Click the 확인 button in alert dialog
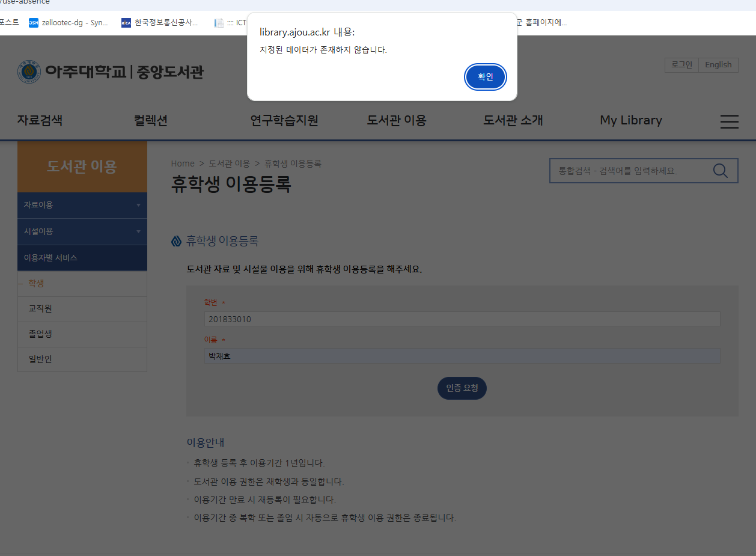The width and height of the screenshot is (756, 556). coord(485,77)
